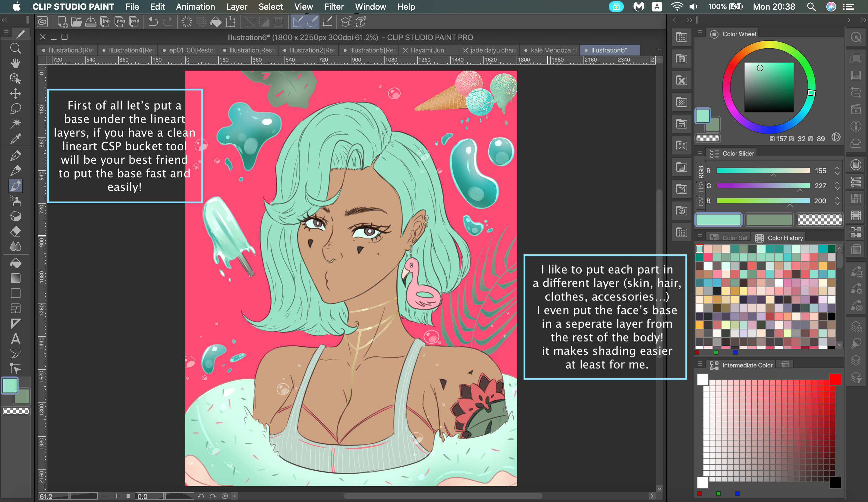Click export as JPG toolbar icon
The height and width of the screenshot is (502, 868).
[105, 22]
